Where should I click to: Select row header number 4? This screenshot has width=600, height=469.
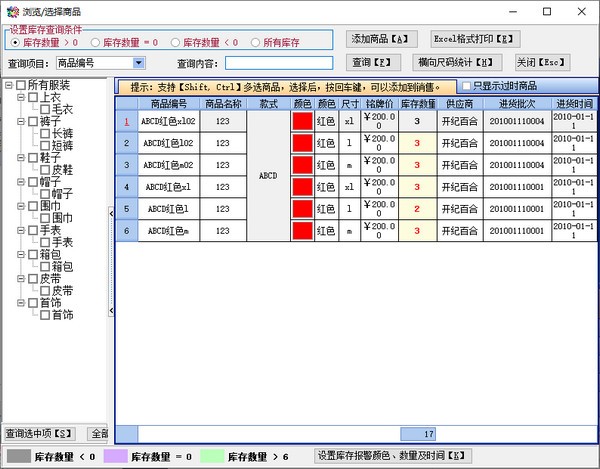click(127, 187)
